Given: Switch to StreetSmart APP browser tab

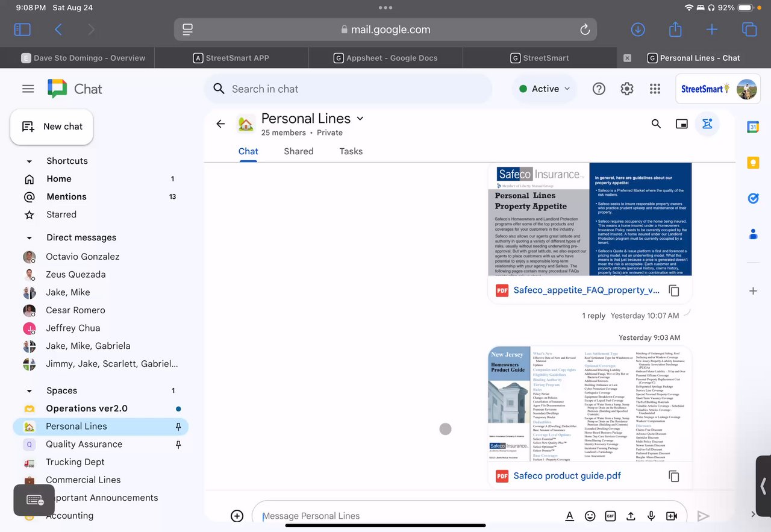Looking at the screenshot, I should click(x=231, y=58).
